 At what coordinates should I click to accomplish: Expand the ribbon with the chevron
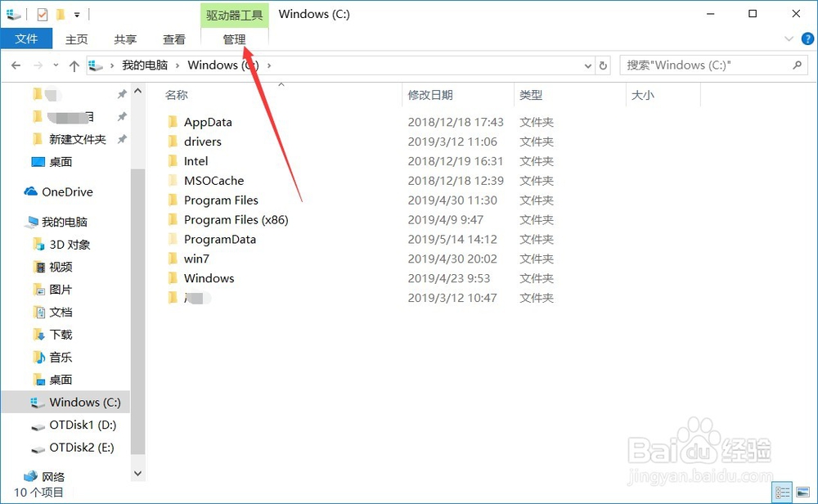[x=789, y=38]
